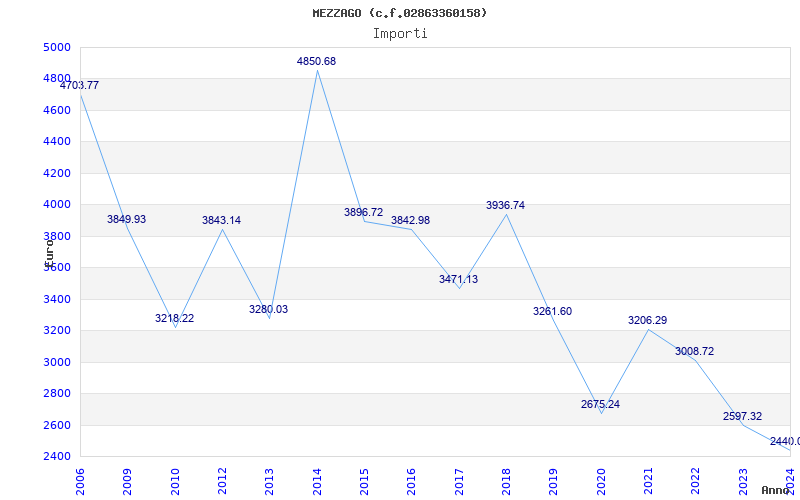Click the 2014 peak point on line
The image size is (800, 500).
[317, 70]
